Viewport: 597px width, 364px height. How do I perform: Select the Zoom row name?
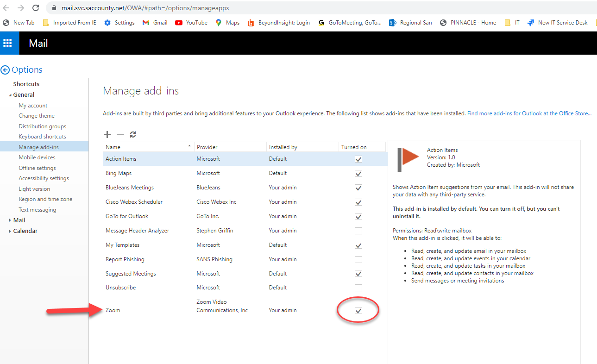[113, 310]
